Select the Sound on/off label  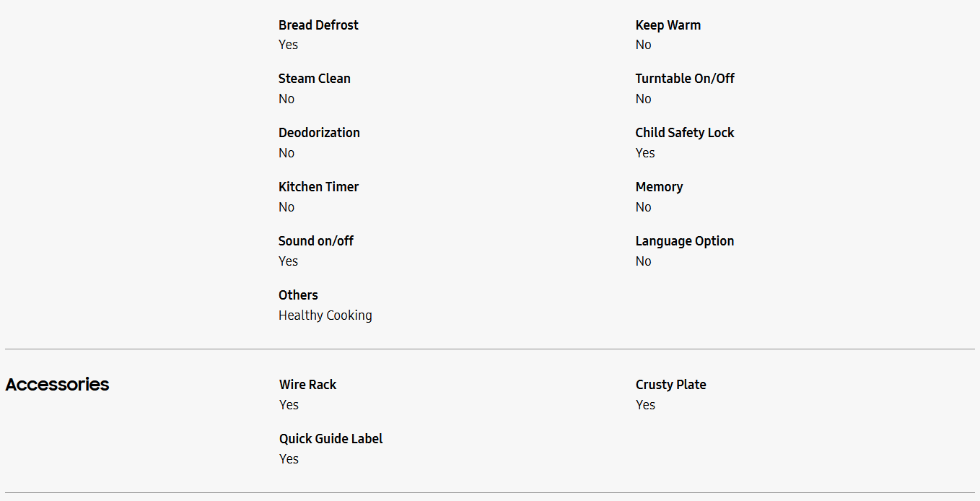click(x=316, y=241)
